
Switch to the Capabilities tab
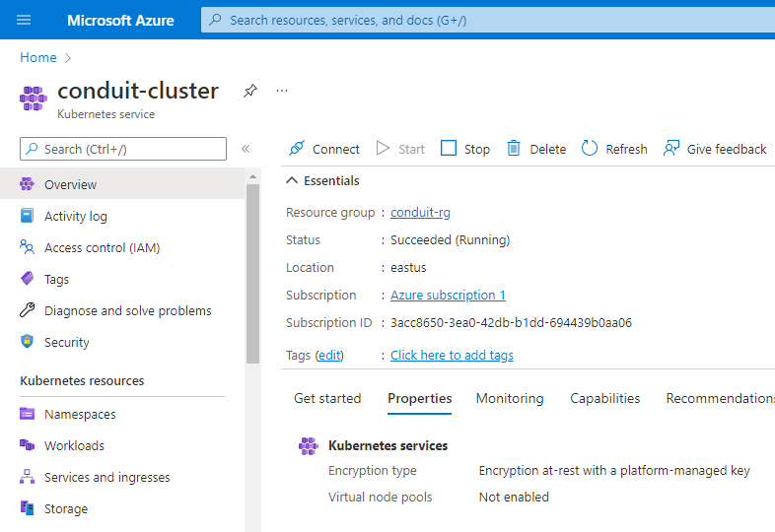pyautogui.click(x=605, y=398)
